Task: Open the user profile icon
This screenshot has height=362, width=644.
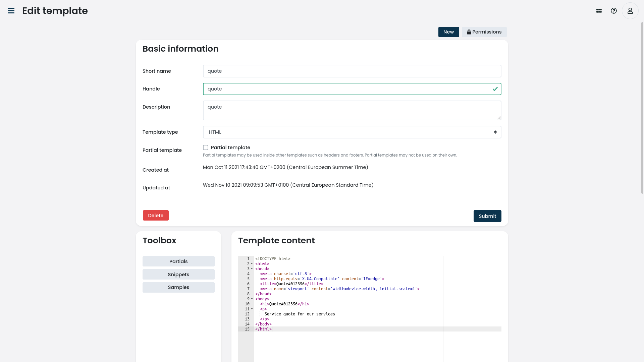Action: [630, 11]
